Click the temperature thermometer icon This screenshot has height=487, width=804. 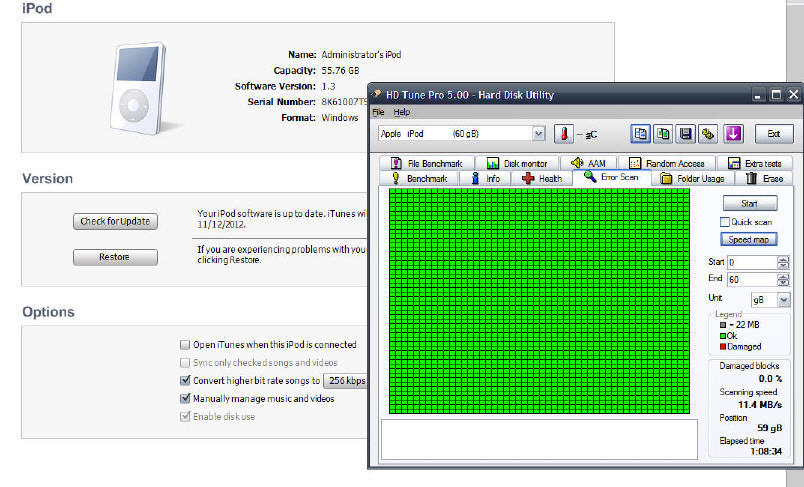564,134
